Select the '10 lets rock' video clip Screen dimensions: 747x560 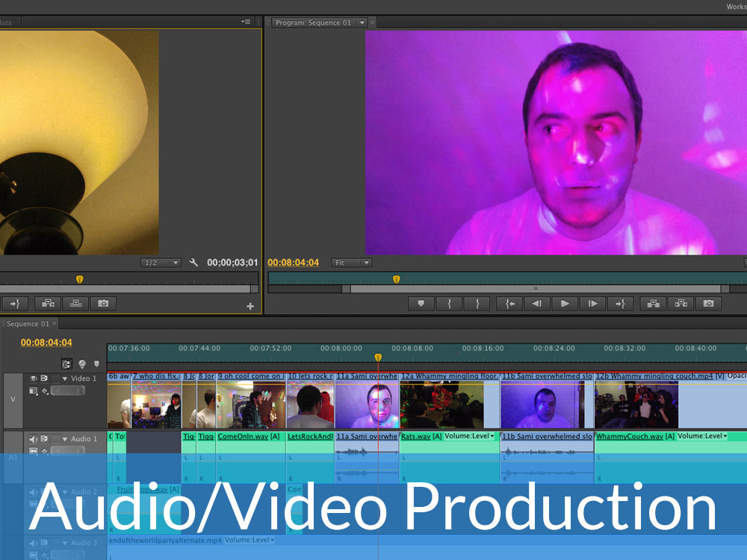pos(311,400)
